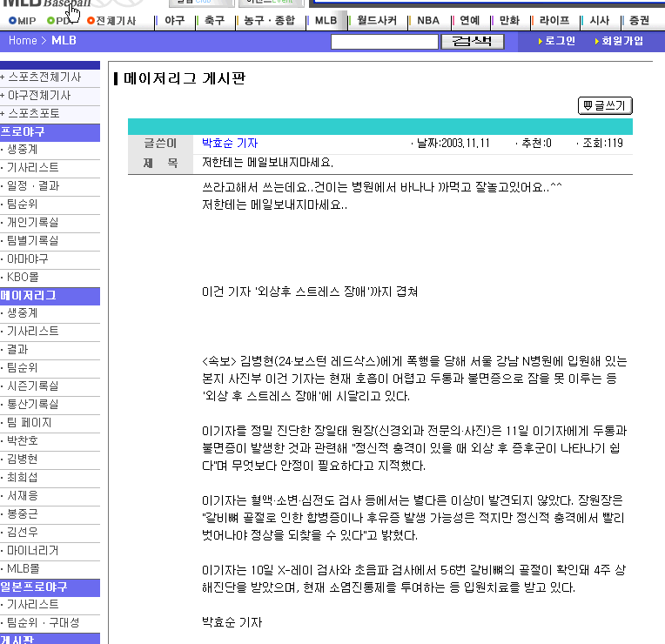Click the 검색 search button
This screenshot has width=665, height=644.
(473, 42)
